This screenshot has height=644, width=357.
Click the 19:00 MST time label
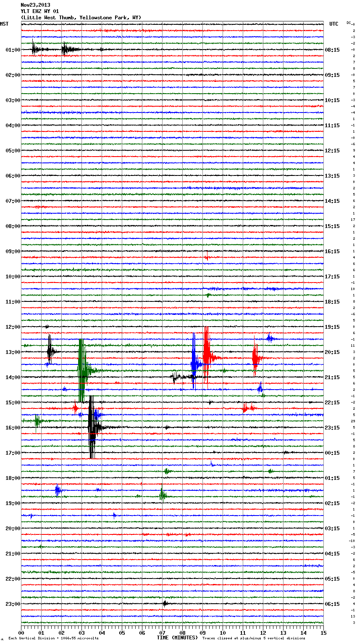13,503
